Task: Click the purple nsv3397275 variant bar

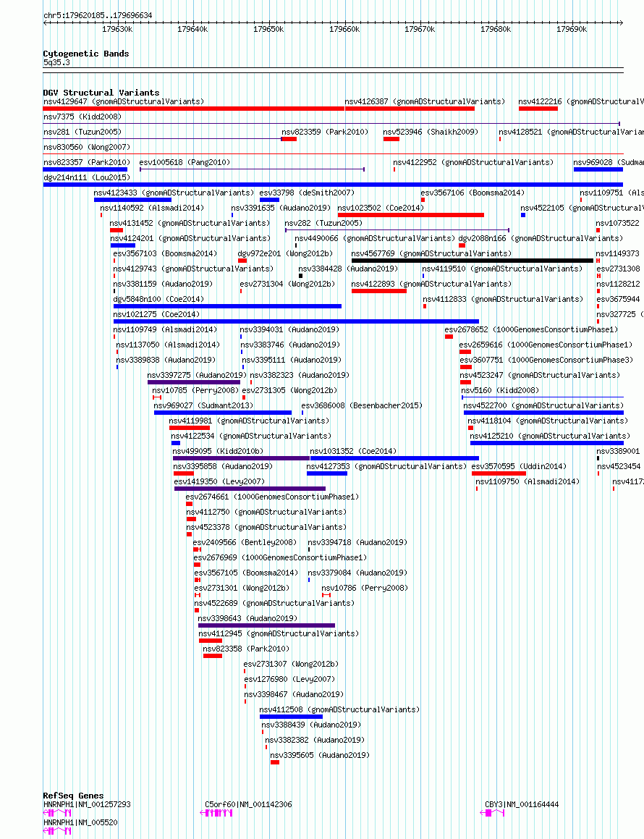Action: click(x=194, y=382)
